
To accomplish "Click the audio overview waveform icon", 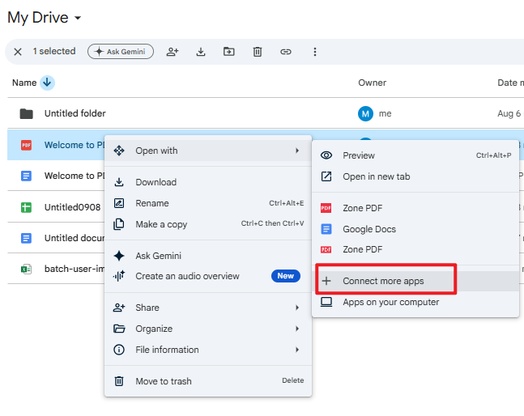I will pos(119,276).
